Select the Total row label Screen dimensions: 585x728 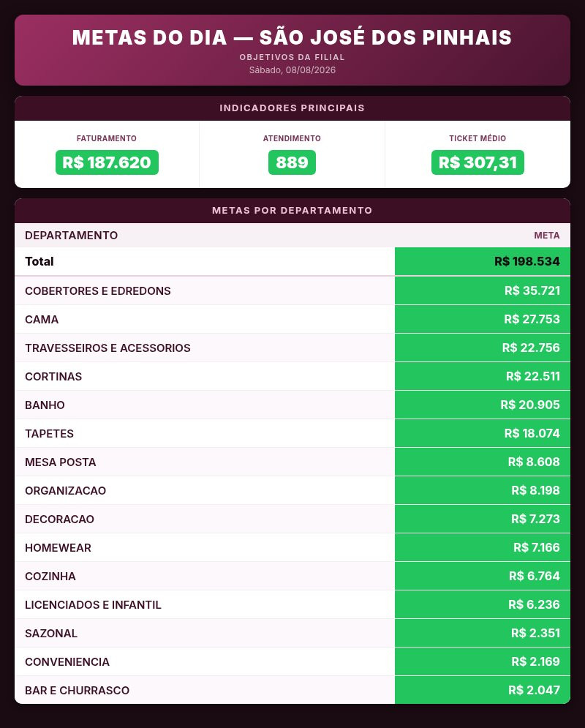click(39, 261)
